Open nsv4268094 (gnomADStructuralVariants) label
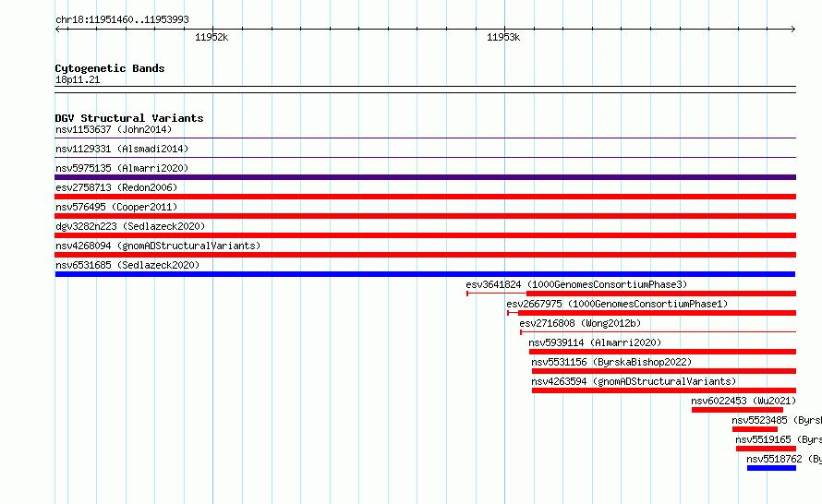Screen dimensions: 822x504 [x=158, y=246]
